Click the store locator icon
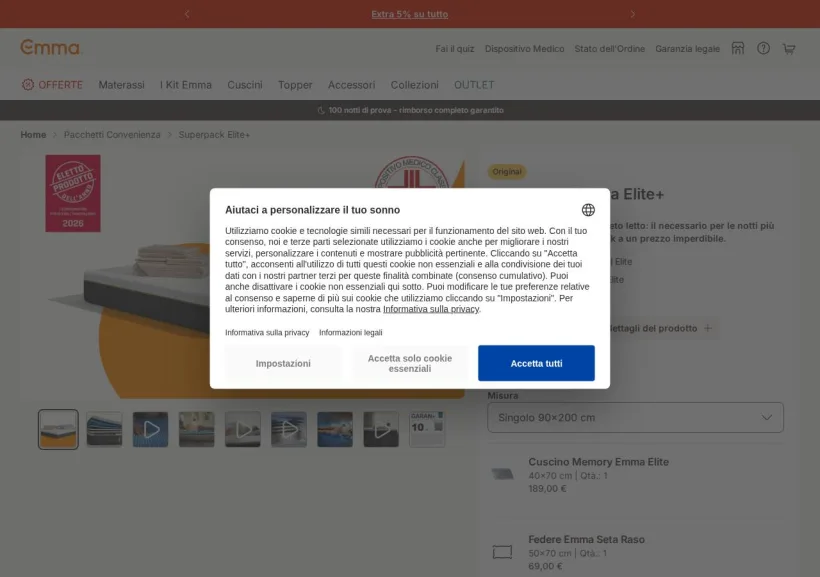 coord(738,48)
